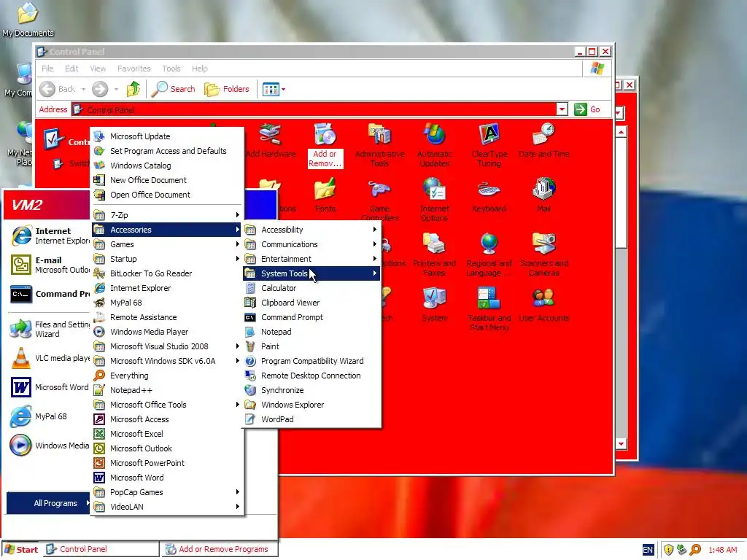Start Program Compatibility Wizard
The height and width of the screenshot is (560, 747).
(x=312, y=361)
